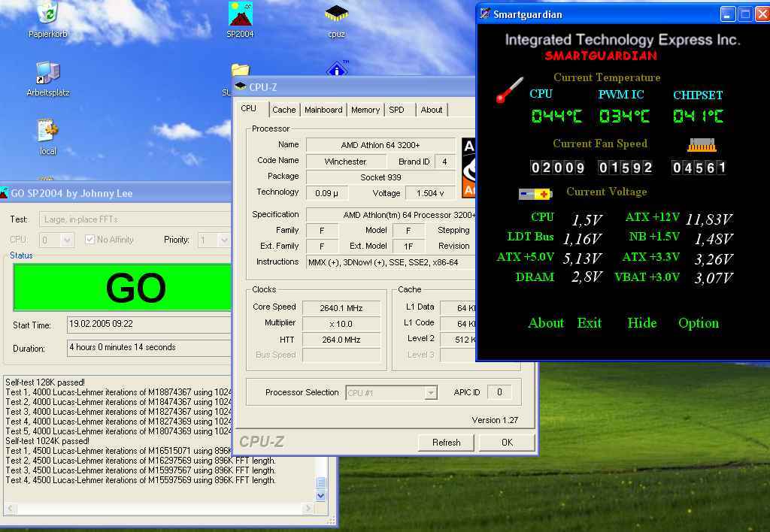This screenshot has height=532, width=770.
Task: Click the processor Name field 'AMD Athlon 64 3200+'
Action: [x=380, y=145]
